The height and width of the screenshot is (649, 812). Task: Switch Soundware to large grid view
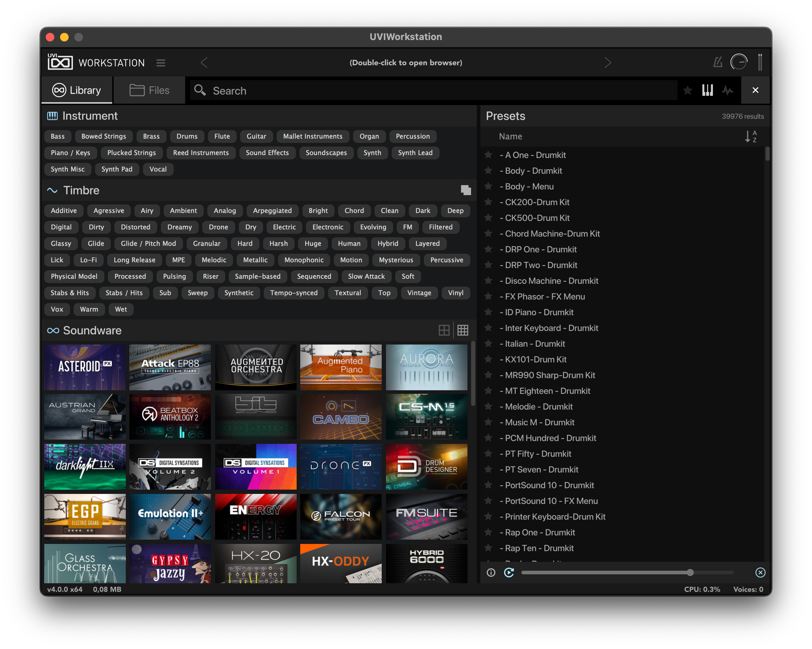[444, 330]
